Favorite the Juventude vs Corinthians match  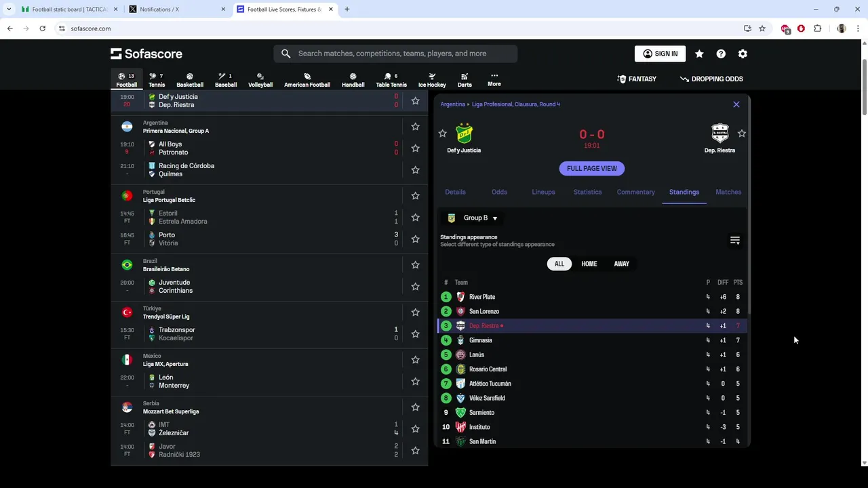click(x=415, y=287)
